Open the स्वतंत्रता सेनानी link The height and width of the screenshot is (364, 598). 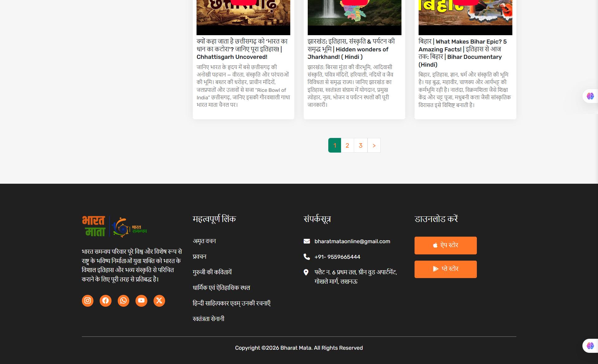tap(208, 319)
